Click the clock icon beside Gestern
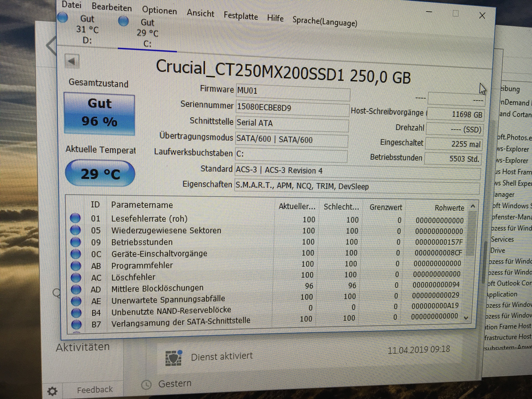The width and height of the screenshot is (532, 399). [146, 385]
